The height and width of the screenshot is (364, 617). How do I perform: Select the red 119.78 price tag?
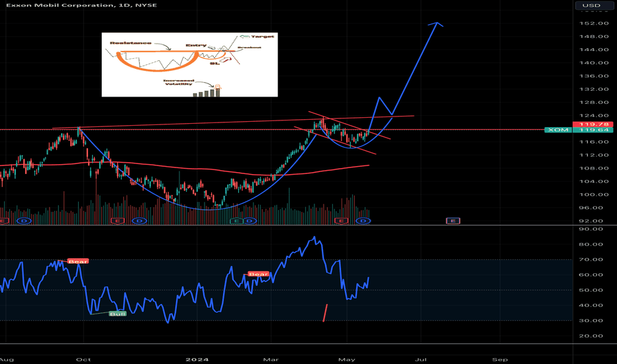pos(594,124)
